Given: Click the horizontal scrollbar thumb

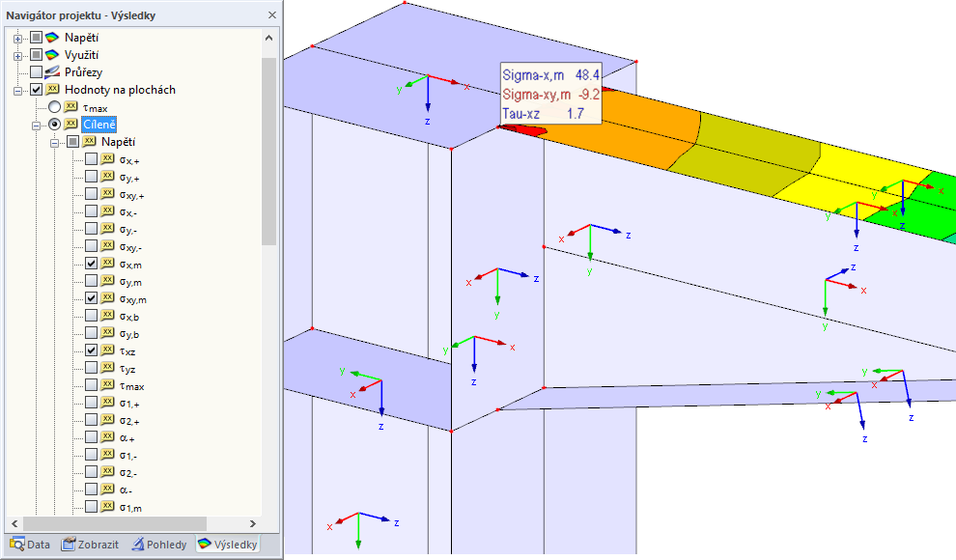Looking at the screenshot, I should (x=115, y=523).
